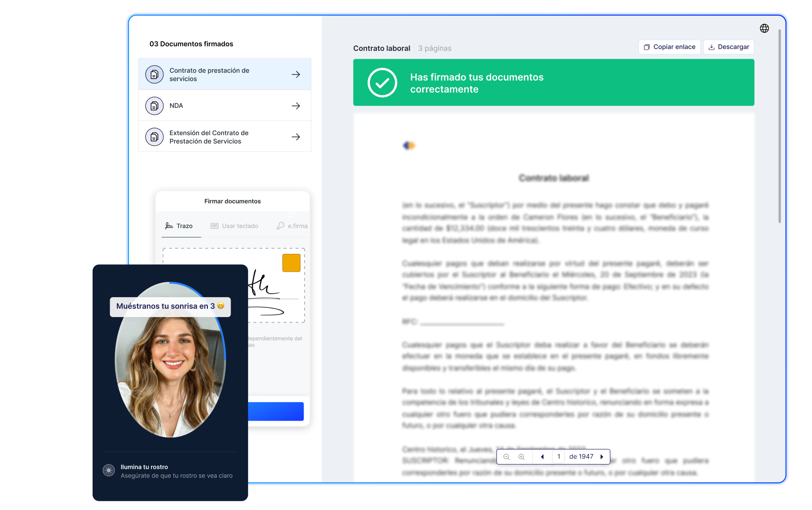The width and height of the screenshot is (812, 510).
Task: Click the Copiar enlace button
Action: (x=669, y=47)
